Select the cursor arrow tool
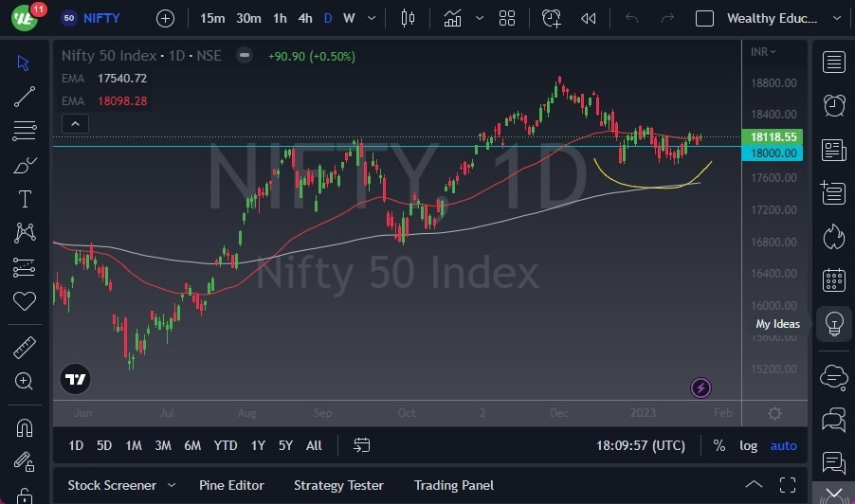Image resolution: width=855 pixels, height=504 pixels. pyautogui.click(x=24, y=63)
